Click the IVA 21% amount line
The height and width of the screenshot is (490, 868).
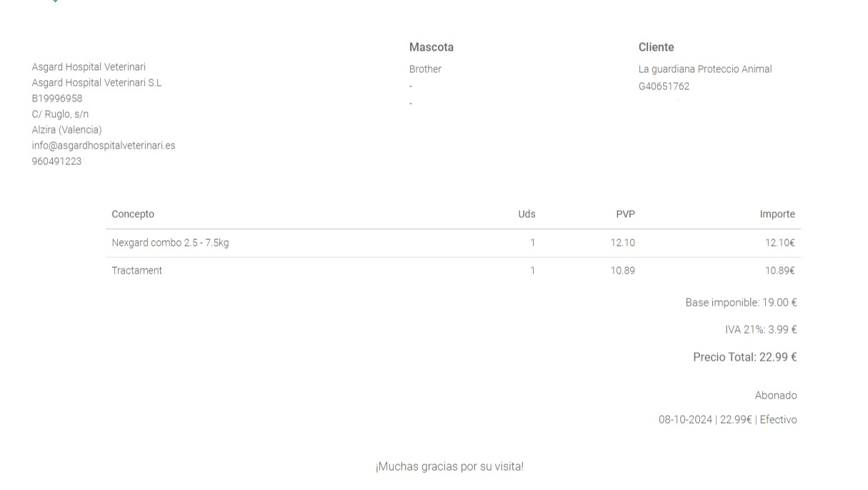pos(761,330)
